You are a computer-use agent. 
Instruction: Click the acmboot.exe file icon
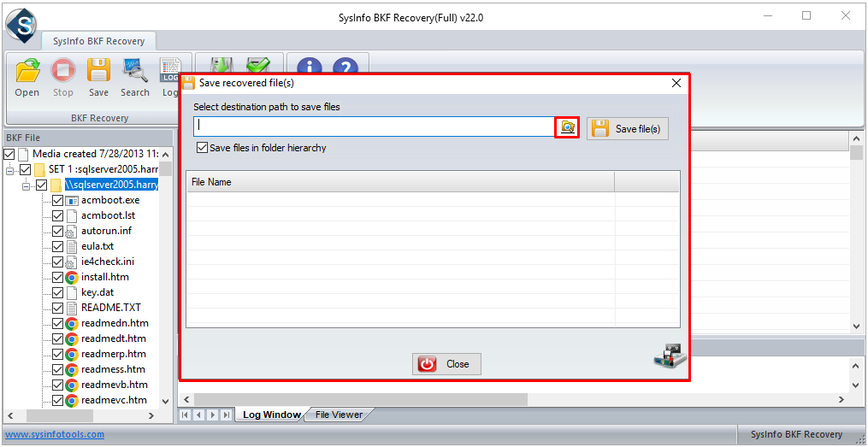point(72,200)
